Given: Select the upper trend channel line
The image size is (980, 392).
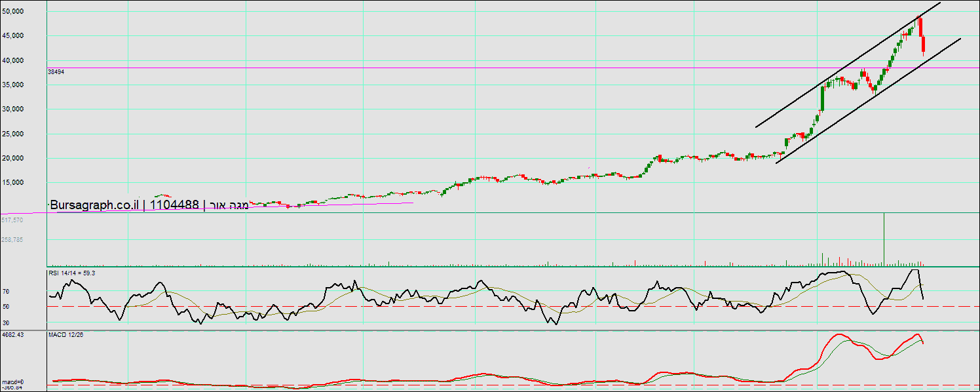Looking at the screenshot, I should 848,65.
